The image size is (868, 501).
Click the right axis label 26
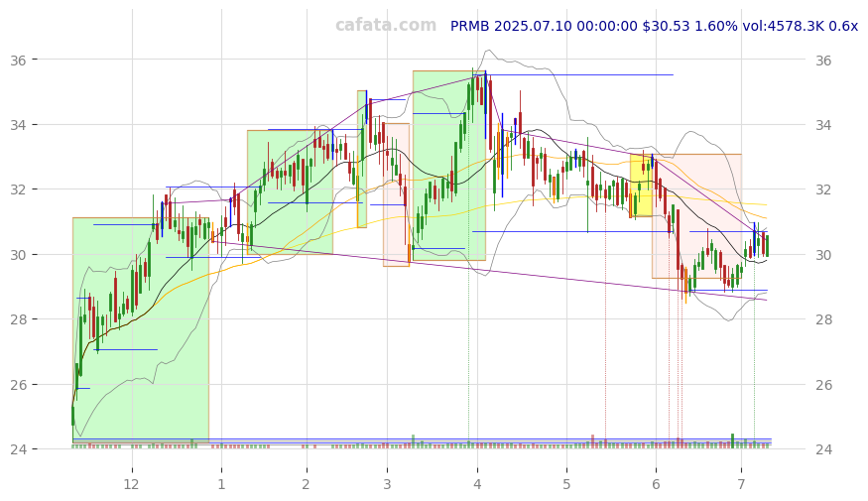(x=823, y=385)
